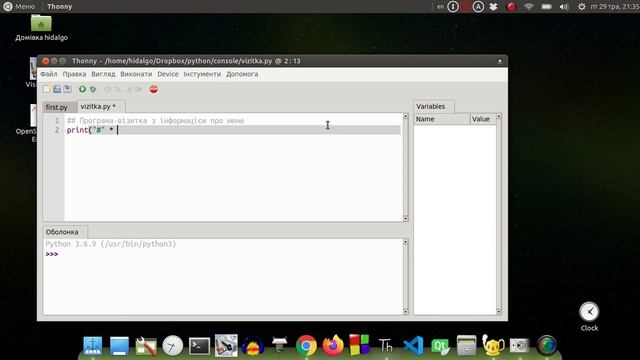The height and width of the screenshot is (360, 640).
Task: Open the file archive drawer dock icon
Action: point(467,346)
